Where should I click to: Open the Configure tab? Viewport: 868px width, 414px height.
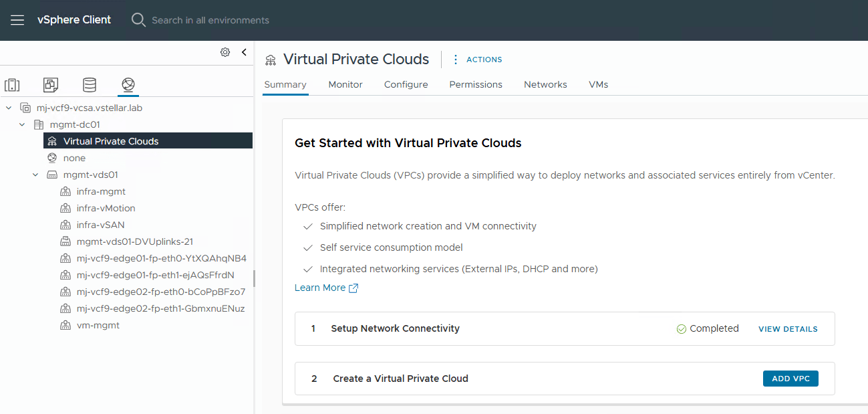(406, 84)
